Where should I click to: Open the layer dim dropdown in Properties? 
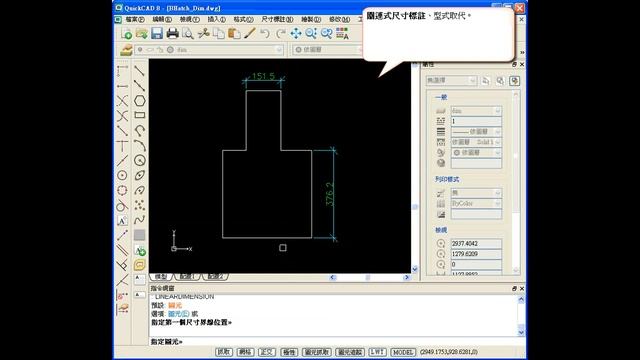pos(476,111)
